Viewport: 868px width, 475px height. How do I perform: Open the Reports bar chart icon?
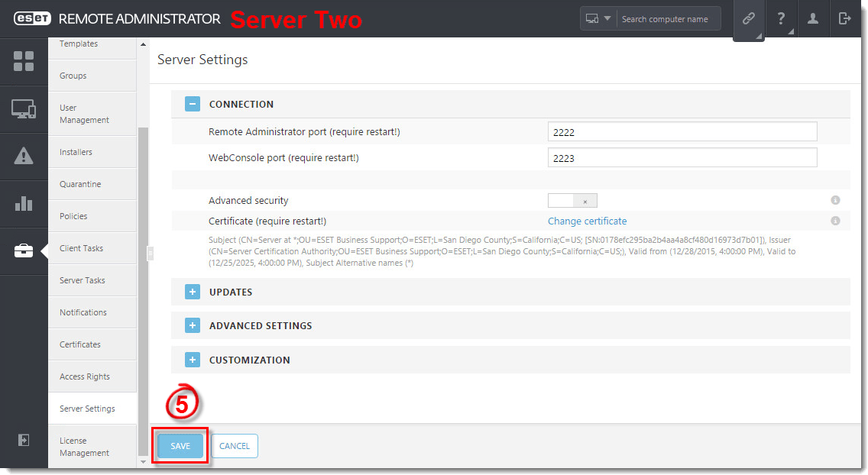point(24,203)
